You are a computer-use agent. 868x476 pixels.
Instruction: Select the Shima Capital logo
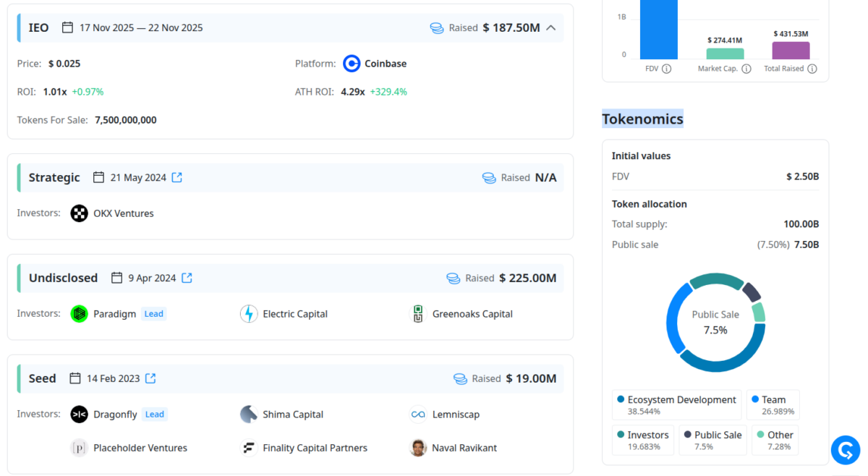pyautogui.click(x=249, y=414)
